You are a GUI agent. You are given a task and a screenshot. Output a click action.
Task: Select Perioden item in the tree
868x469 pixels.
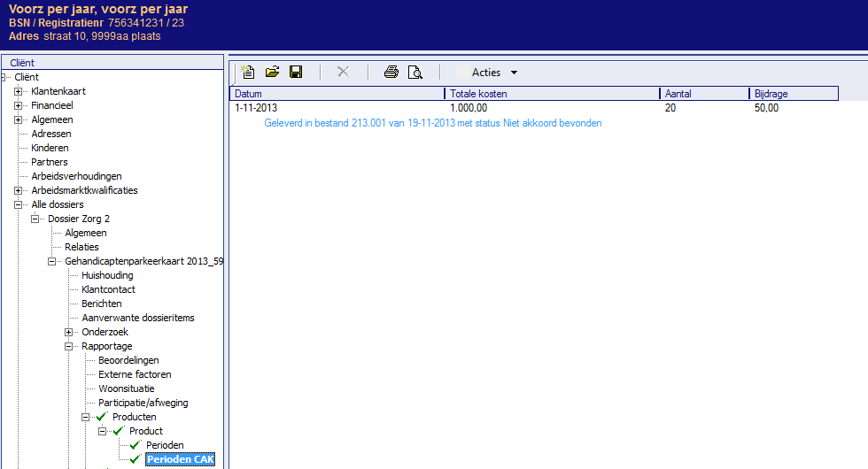pyautogui.click(x=165, y=445)
